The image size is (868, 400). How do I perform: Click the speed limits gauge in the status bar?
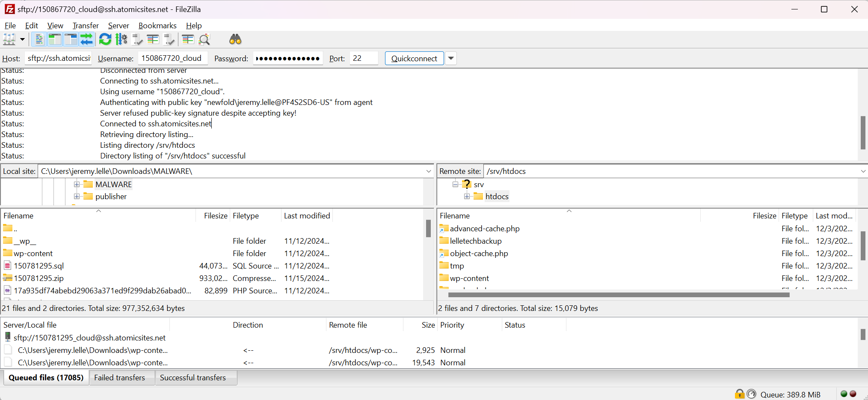pyautogui.click(x=752, y=394)
